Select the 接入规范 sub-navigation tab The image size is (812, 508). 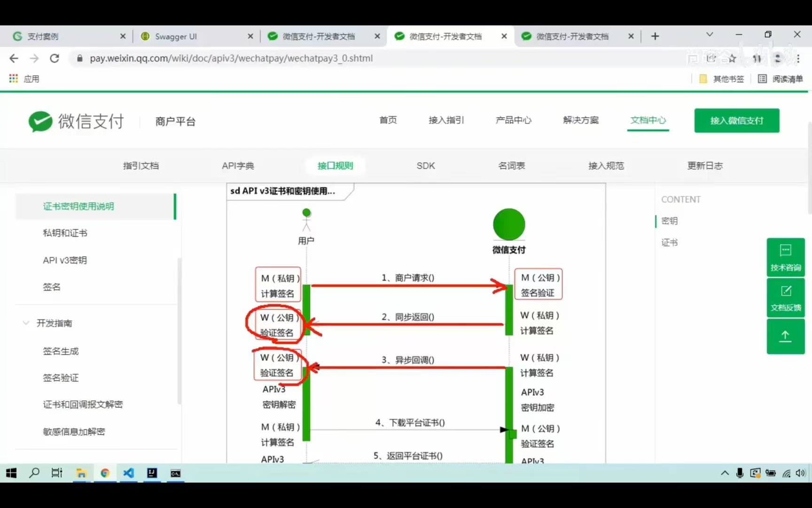coord(606,166)
